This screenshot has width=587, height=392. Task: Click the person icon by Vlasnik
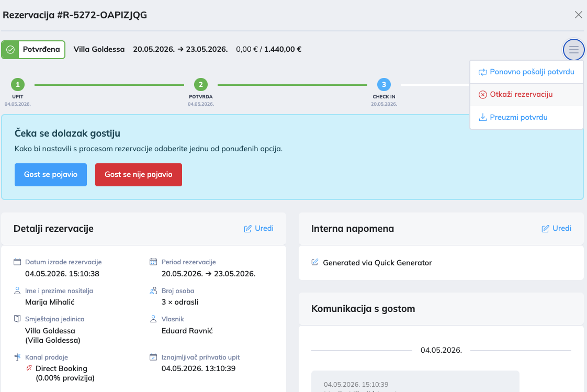coord(153,319)
